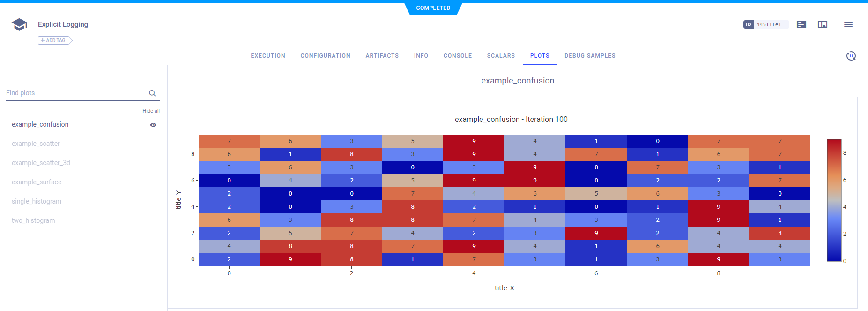This screenshot has height=311, width=868.
Task: Click the Hide all link
Action: pyautogui.click(x=151, y=111)
